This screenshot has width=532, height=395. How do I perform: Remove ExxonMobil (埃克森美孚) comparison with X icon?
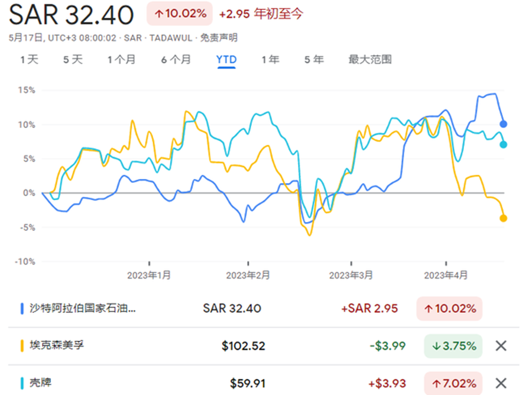tap(501, 346)
